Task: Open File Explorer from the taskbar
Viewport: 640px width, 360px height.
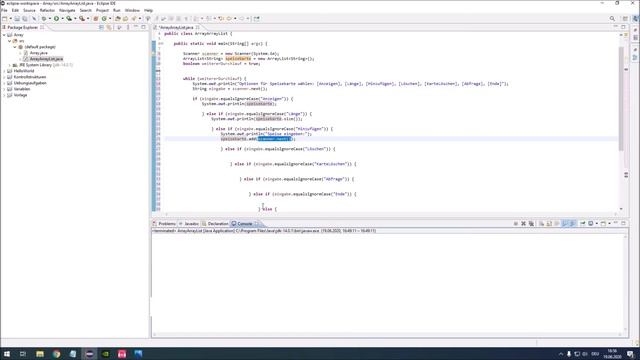Action: click(x=40, y=354)
